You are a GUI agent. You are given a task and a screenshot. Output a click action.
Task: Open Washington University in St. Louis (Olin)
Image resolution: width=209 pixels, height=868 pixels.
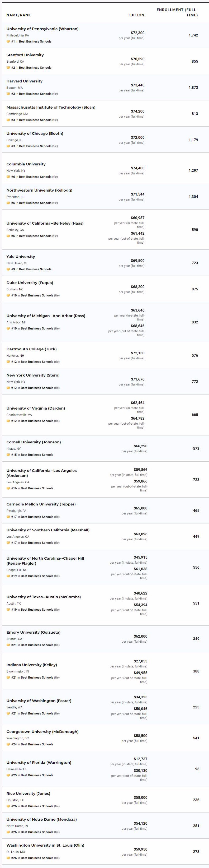coord(45,846)
